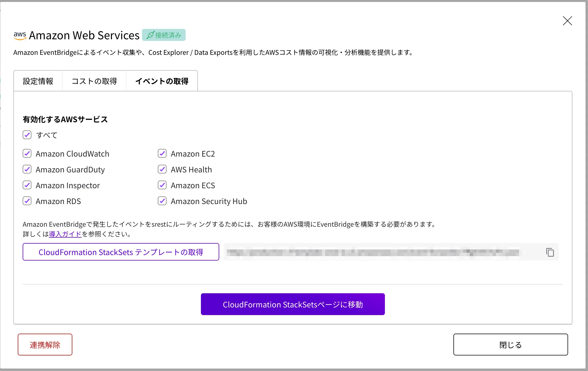
Task: Click the blurred template URL field
Action: [373, 252]
